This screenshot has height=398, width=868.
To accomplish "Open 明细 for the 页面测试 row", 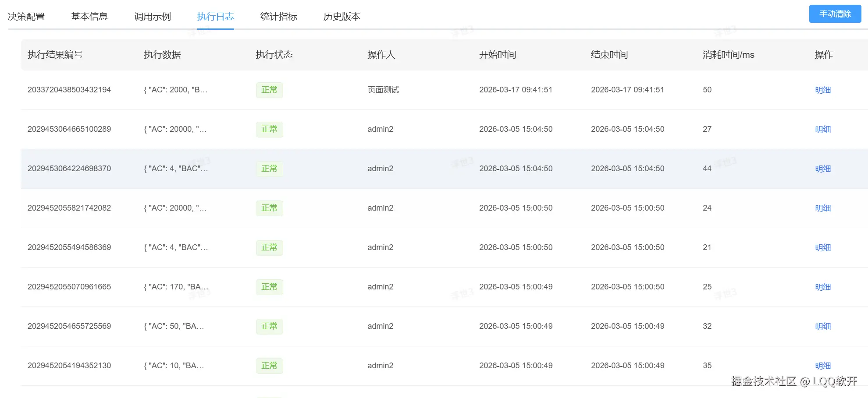I will [823, 90].
